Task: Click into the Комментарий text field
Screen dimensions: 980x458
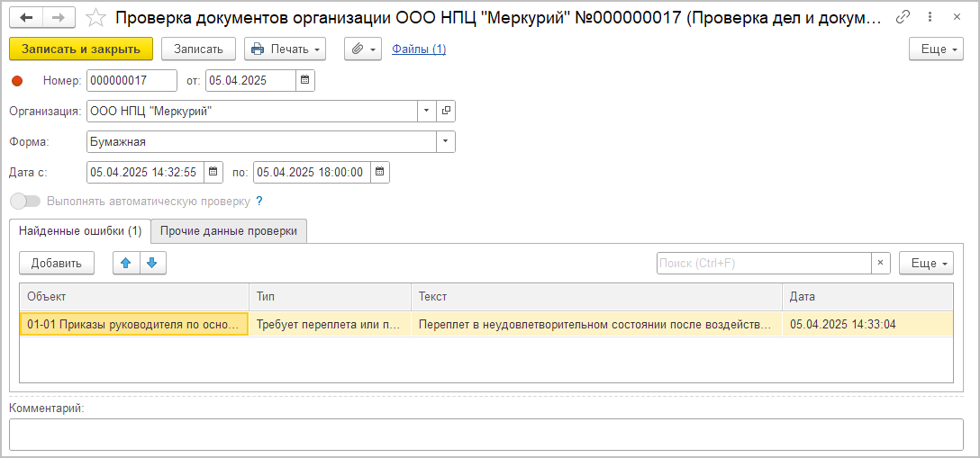Action: (x=485, y=434)
